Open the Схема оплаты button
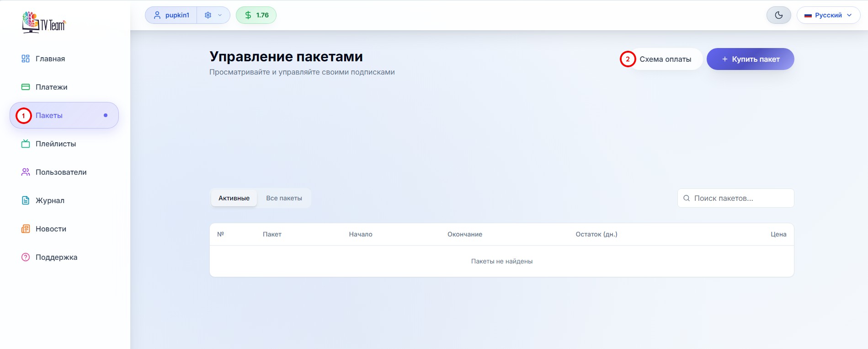This screenshot has height=349, width=868. (665, 59)
